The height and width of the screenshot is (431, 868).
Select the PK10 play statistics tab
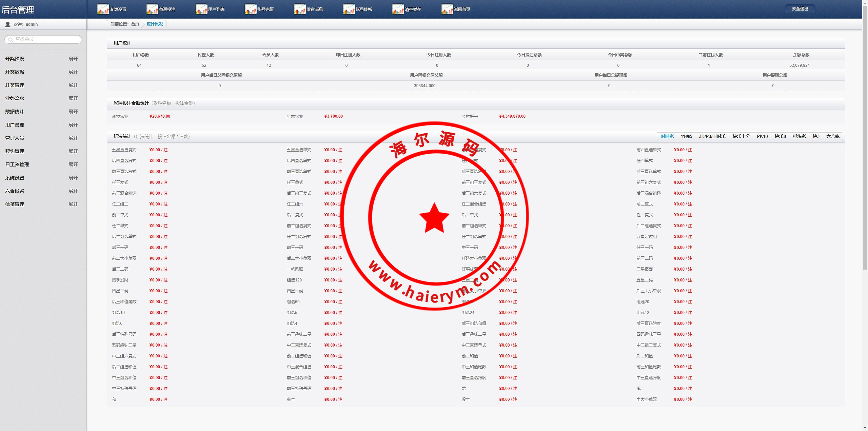coord(762,136)
